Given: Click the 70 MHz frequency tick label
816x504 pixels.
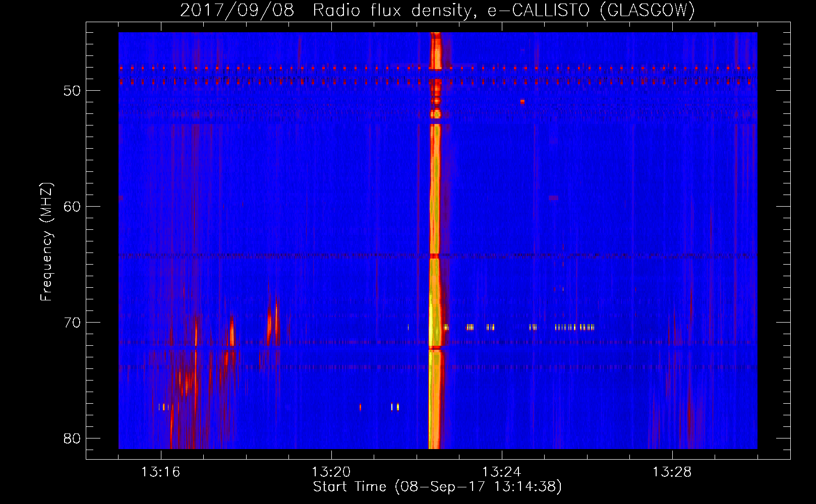Looking at the screenshot, I should (72, 323).
